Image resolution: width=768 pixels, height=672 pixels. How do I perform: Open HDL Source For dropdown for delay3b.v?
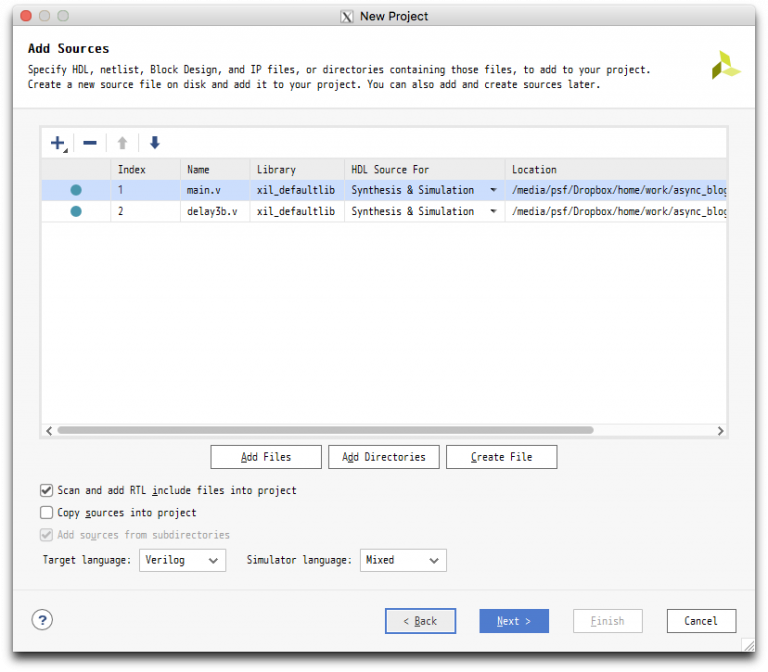click(x=493, y=211)
